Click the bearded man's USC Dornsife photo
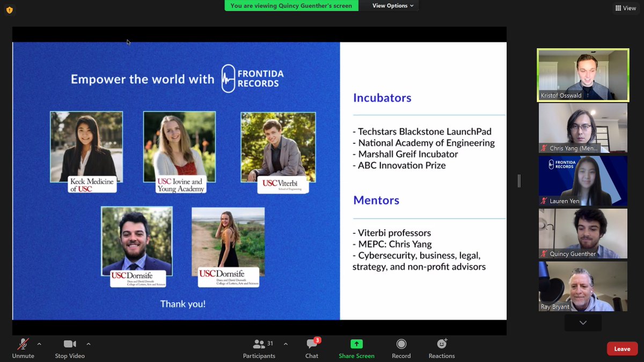Image resolution: width=644 pixels, height=362 pixels. (137, 241)
